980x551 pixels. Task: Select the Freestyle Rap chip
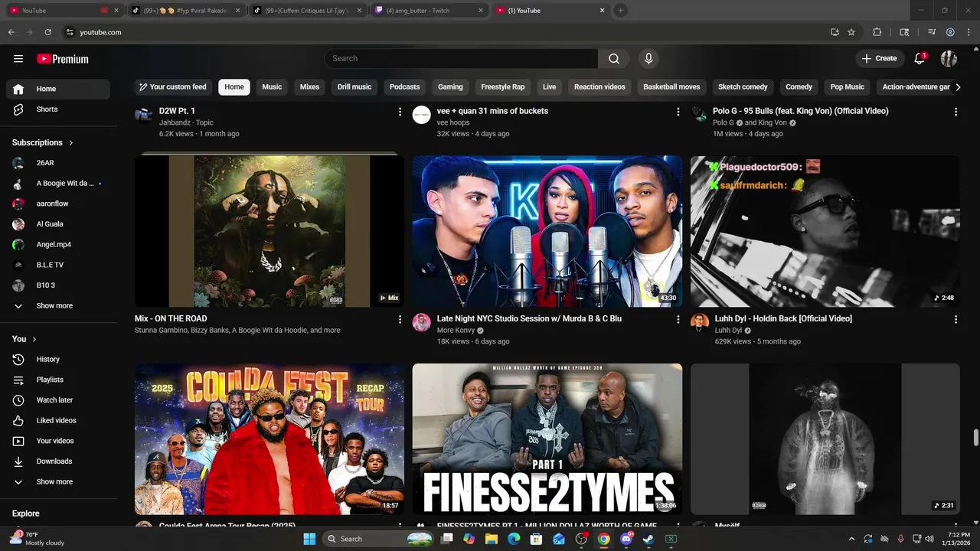[x=503, y=87]
